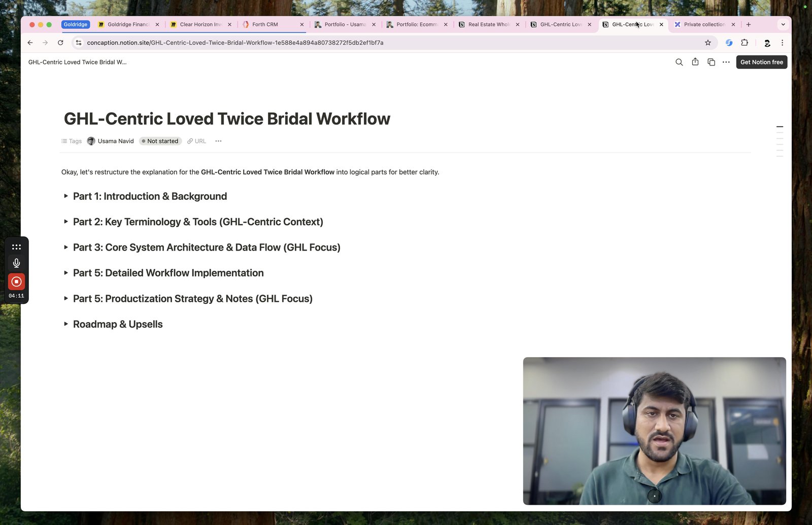Viewport: 812px width, 525px height.
Task: Click the blue extension icon next to the star
Action: (729, 43)
